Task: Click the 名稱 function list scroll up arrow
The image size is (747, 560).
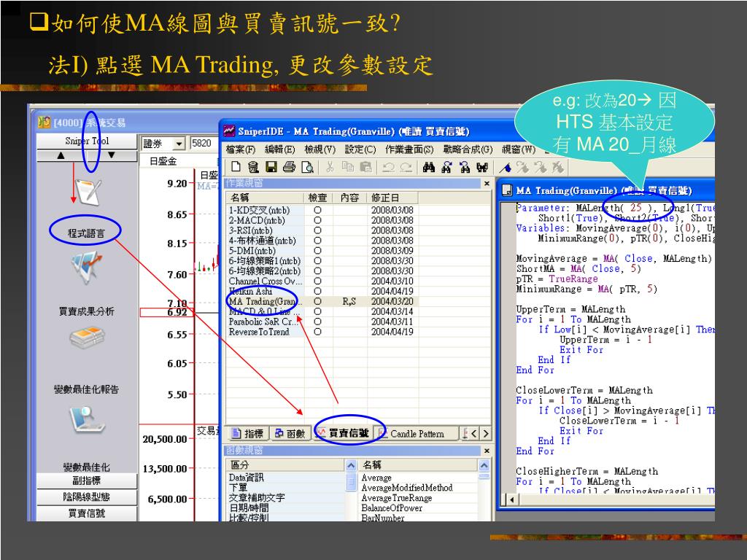Action: pos(484,464)
